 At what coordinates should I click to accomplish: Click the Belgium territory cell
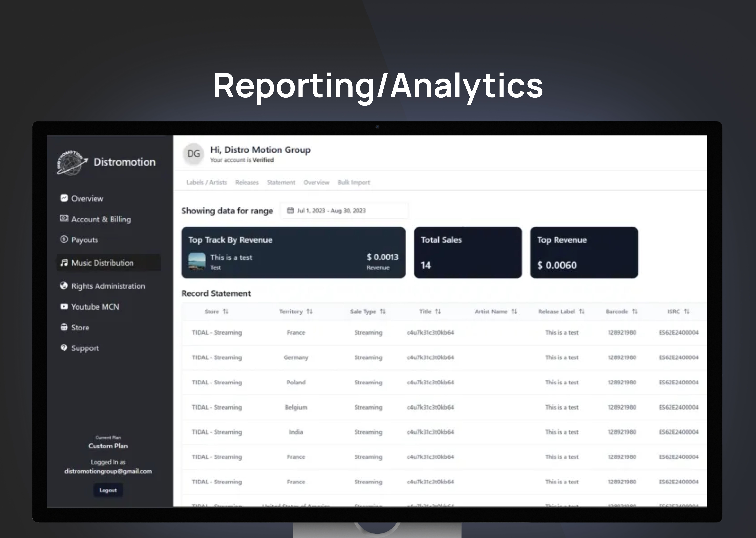pos(296,407)
